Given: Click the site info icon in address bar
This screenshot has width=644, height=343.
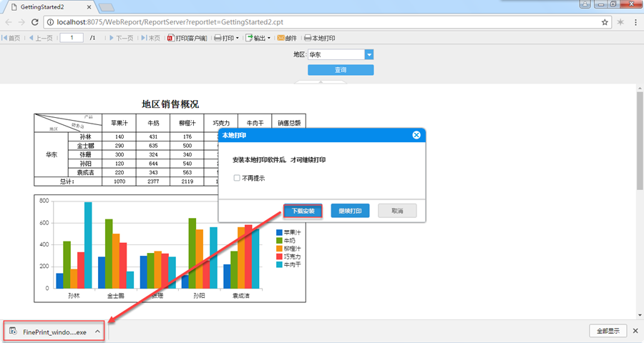Looking at the screenshot, I should pos(50,22).
